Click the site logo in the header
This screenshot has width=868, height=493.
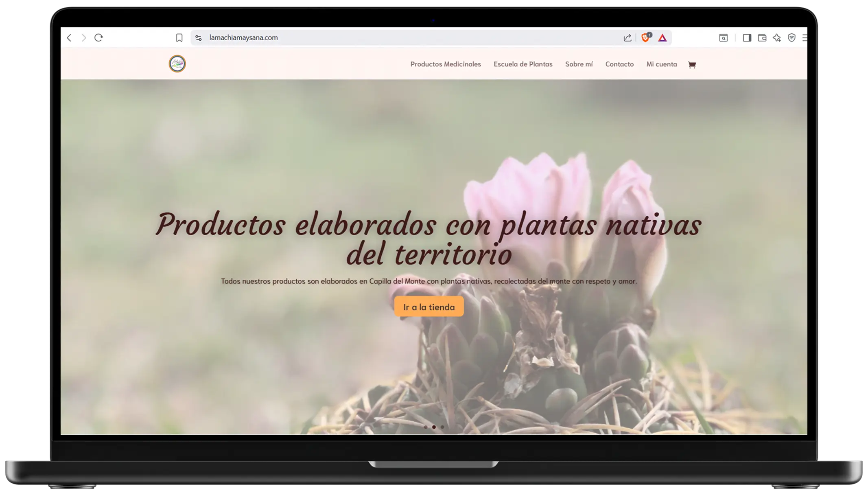[177, 64]
